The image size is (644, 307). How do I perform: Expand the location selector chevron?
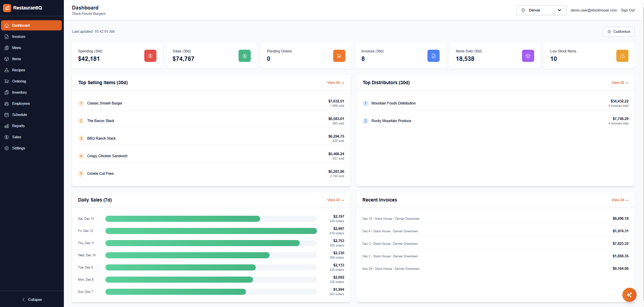[560, 10]
